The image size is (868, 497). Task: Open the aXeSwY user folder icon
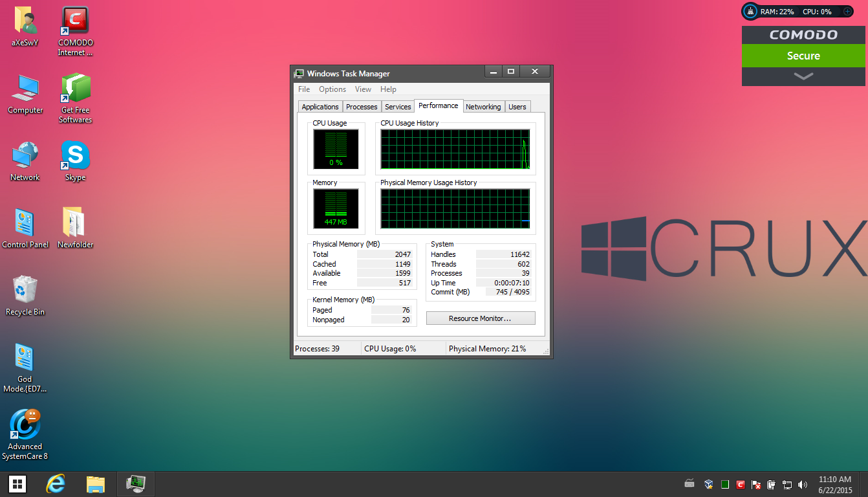point(25,28)
